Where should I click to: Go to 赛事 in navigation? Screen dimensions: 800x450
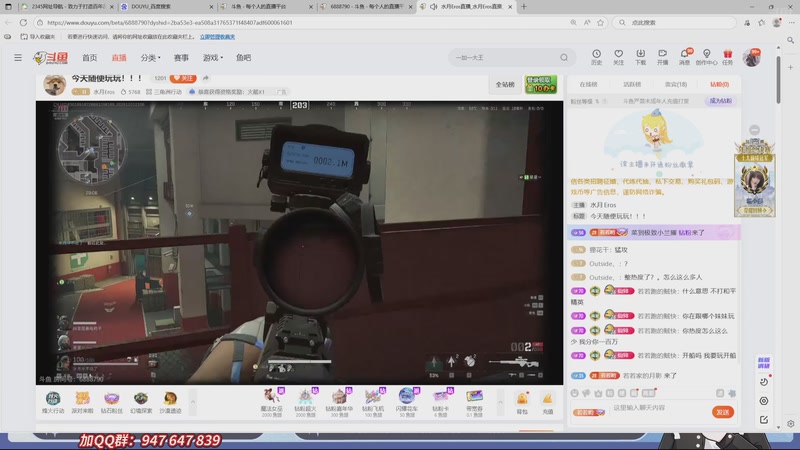(x=181, y=58)
